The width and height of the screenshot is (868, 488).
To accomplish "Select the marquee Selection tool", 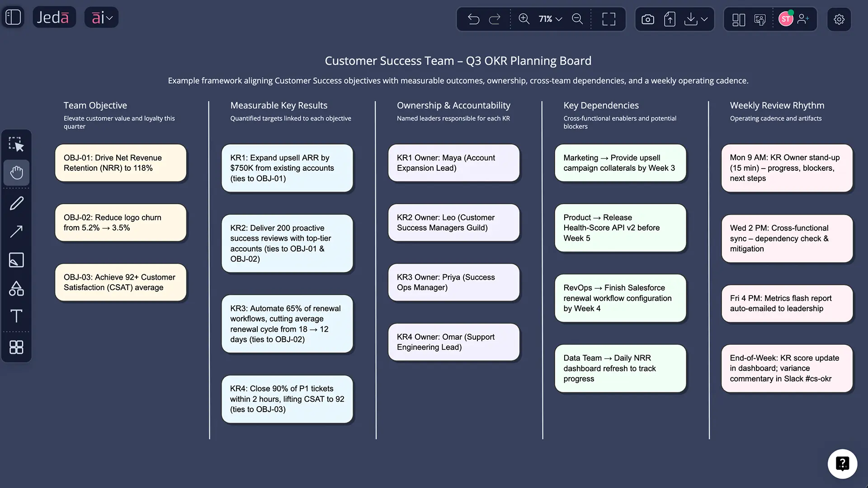I will click(16, 144).
